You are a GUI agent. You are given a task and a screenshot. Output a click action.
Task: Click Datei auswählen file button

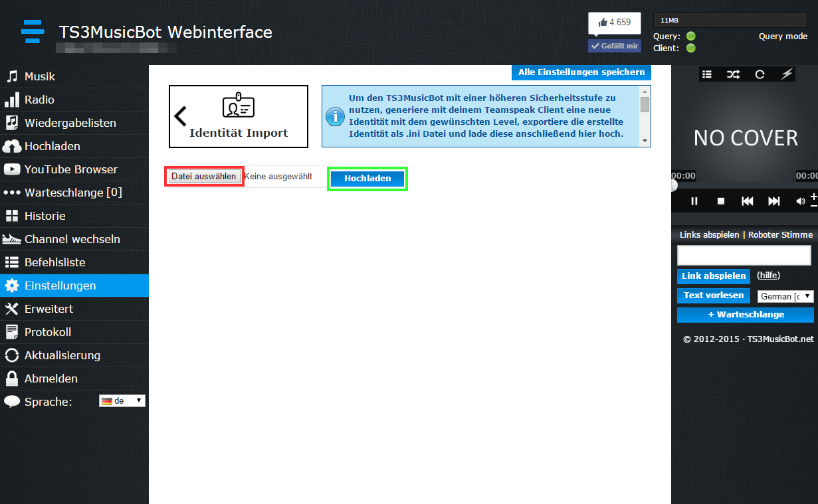click(x=203, y=177)
